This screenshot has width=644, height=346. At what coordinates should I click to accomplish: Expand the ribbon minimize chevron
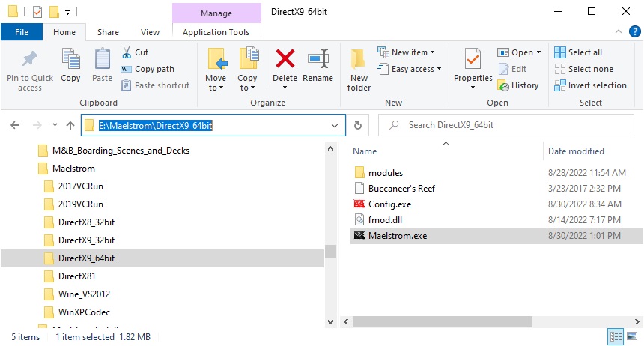click(x=618, y=32)
